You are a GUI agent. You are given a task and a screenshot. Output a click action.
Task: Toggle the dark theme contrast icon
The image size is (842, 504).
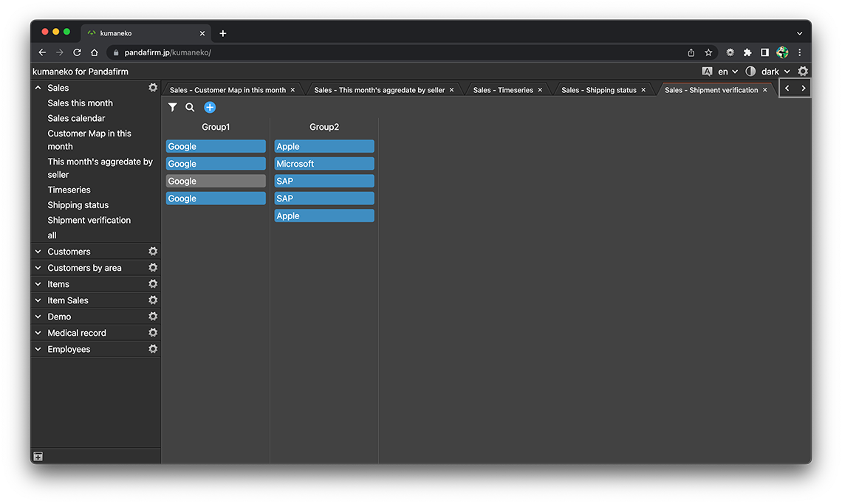(x=750, y=72)
